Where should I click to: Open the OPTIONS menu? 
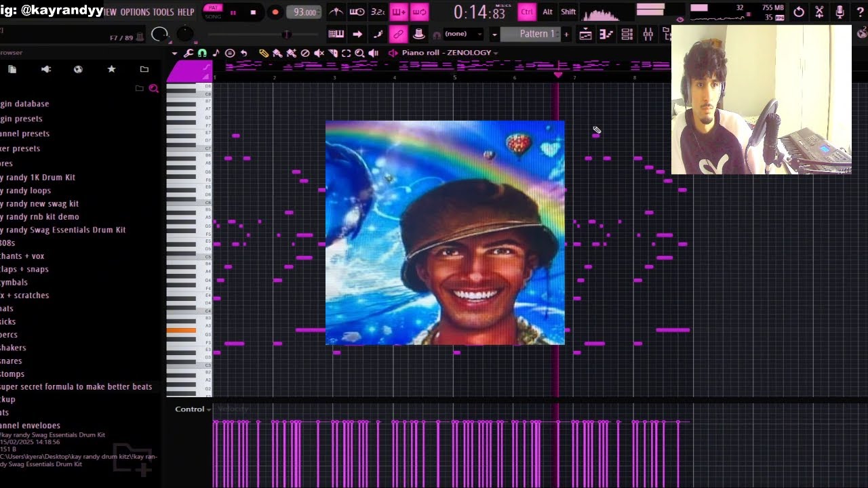point(135,12)
